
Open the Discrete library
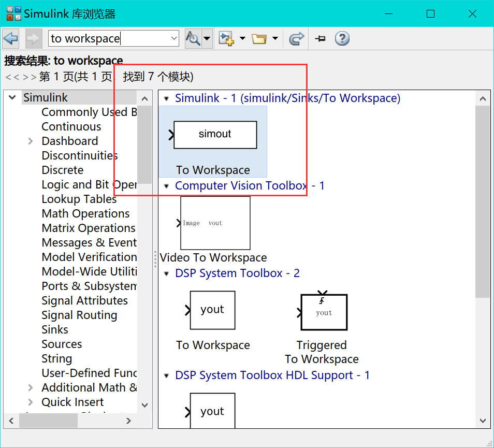point(62,170)
